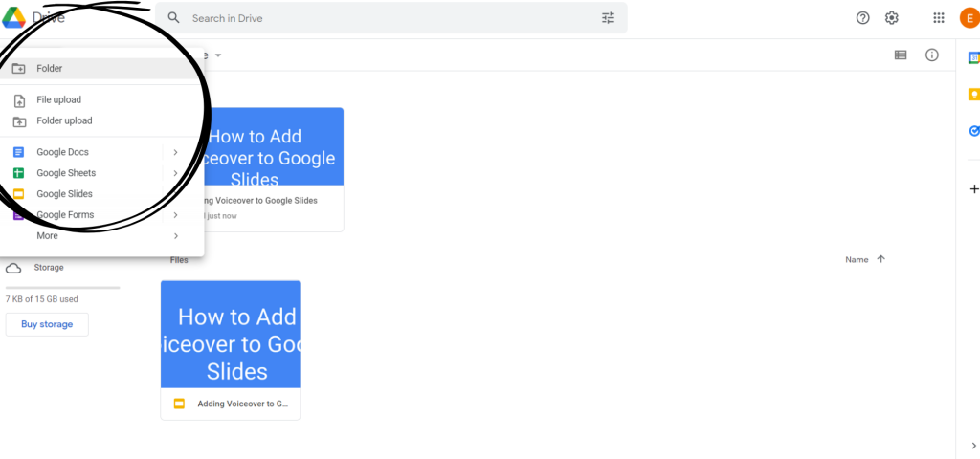Click the 'Files' section label
980x459 pixels.
(179, 260)
